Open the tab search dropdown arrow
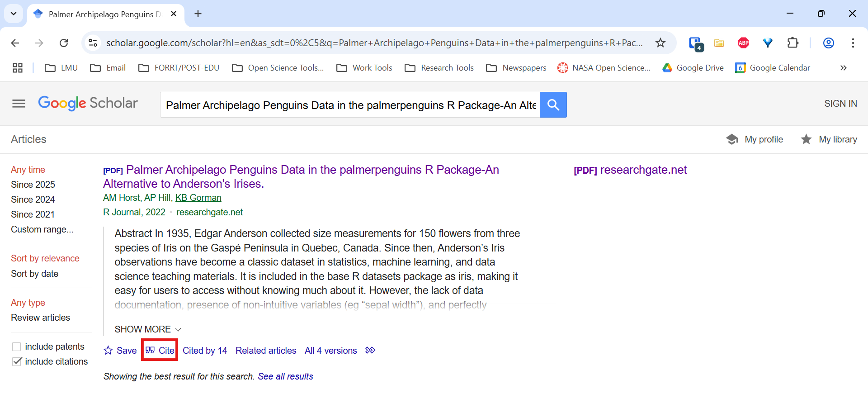This screenshot has width=868, height=413. click(x=14, y=14)
